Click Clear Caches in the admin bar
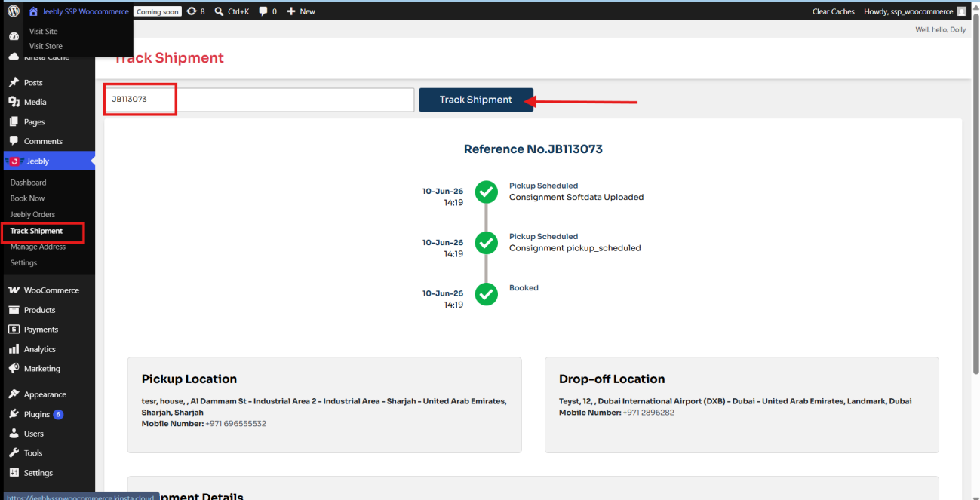The width and height of the screenshot is (980, 500). click(x=833, y=11)
